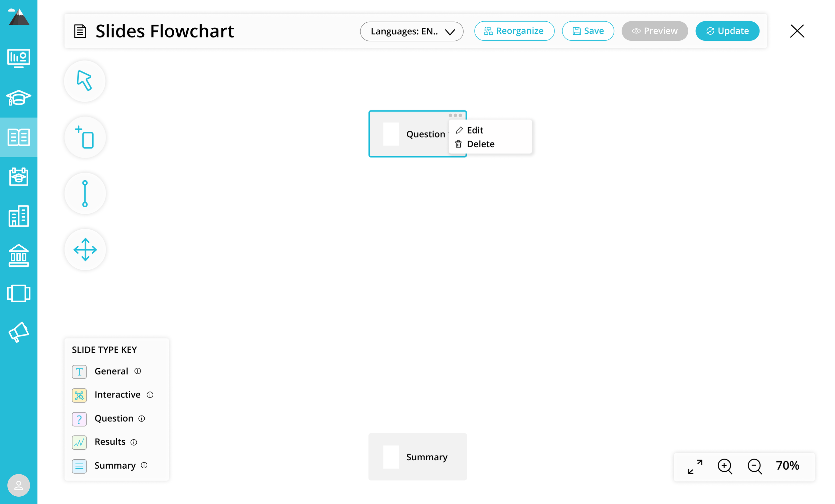
Task: Show info for Interactive slide type
Action: [x=150, y=395]
